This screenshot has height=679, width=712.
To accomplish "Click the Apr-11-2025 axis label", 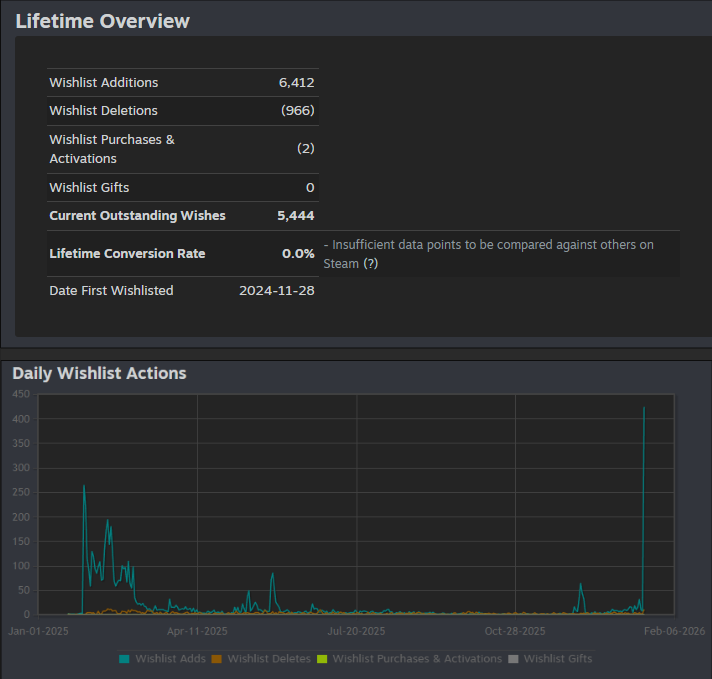I will (197, 631).
